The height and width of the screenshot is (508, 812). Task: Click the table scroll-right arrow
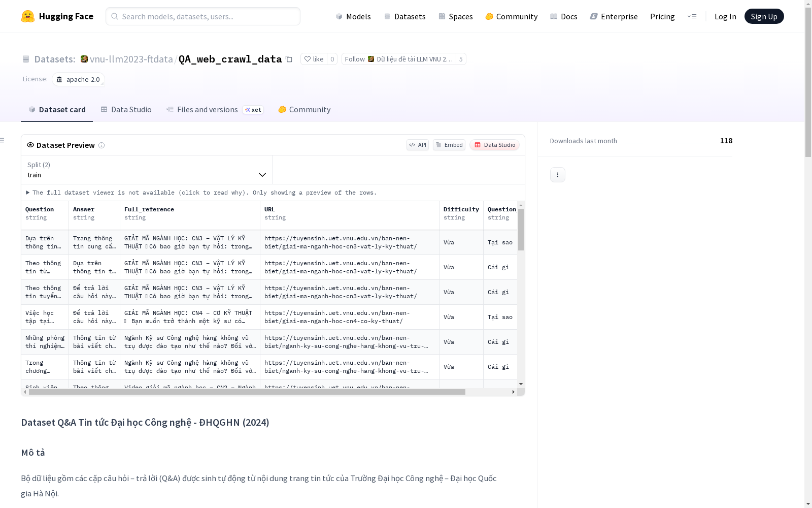tap(514, 392)
